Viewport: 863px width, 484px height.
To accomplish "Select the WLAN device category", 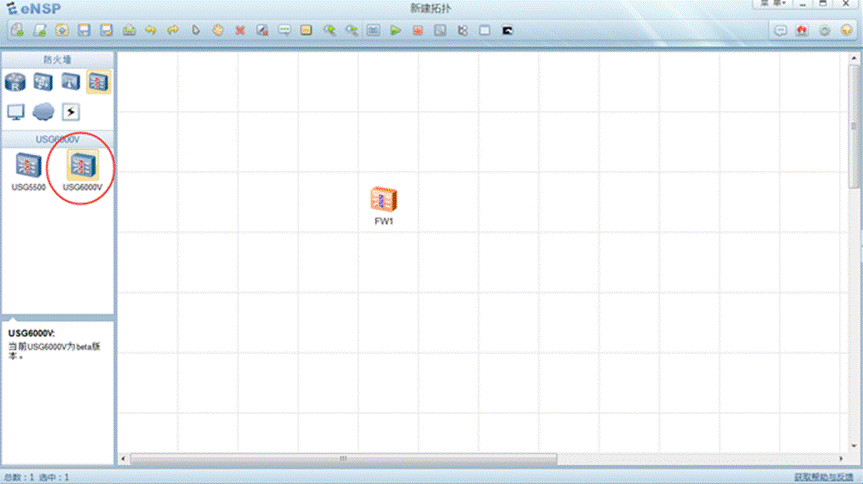I will tap(70, 82).
